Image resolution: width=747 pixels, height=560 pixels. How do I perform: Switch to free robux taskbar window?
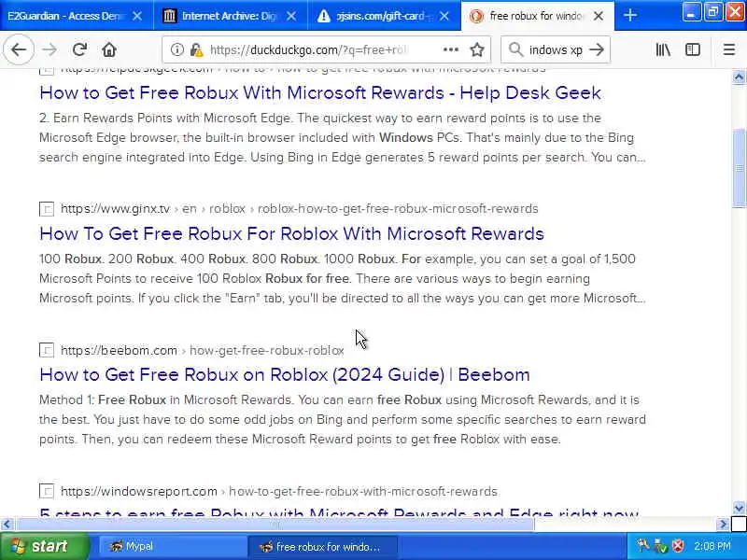point(323,546)
